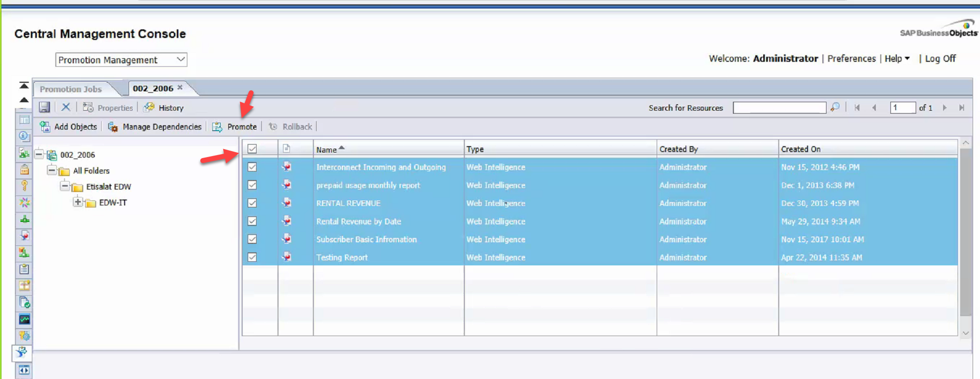Click the table vertical scrollbar thumb

[966, 232]
